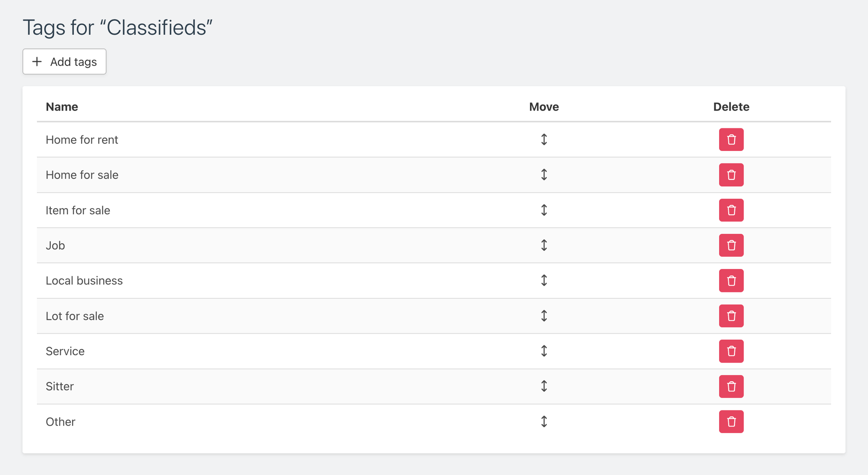Viewport: 868px width, 475px height.
Task: Grab the move handle for "Home for sale"
Action: coord(544,175)
